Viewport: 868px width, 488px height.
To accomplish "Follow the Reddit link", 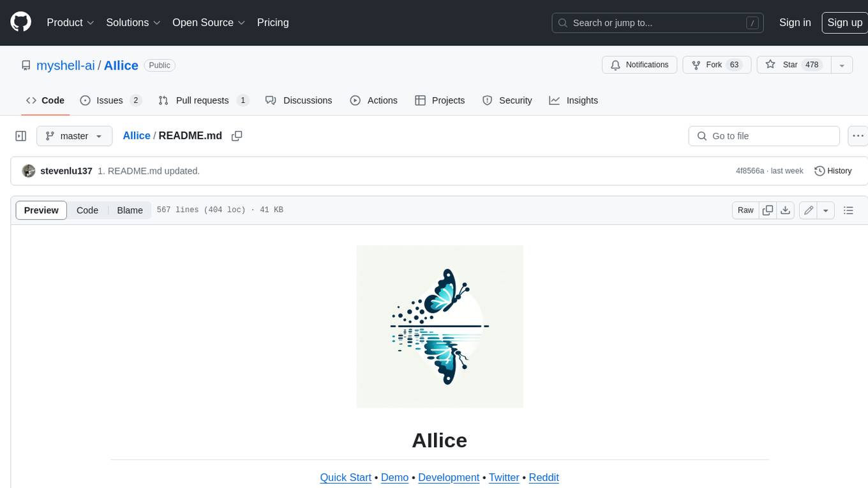I will (544, 478).
